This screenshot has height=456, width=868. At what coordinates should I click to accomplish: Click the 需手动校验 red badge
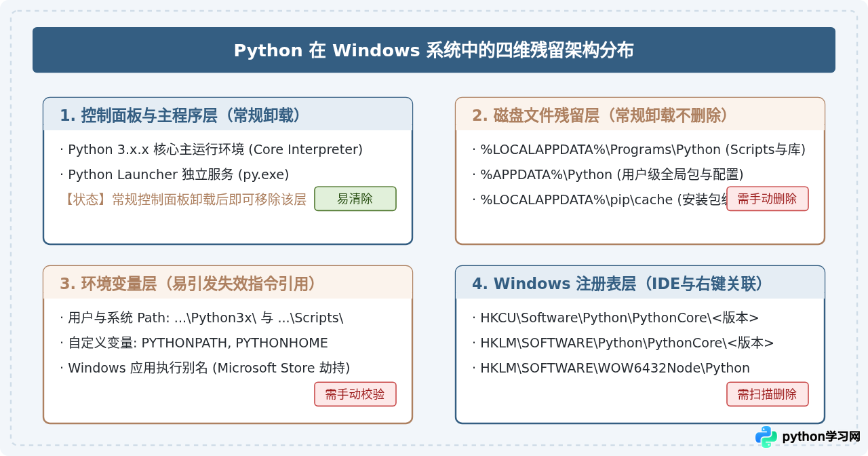click(x=355, y=394)
